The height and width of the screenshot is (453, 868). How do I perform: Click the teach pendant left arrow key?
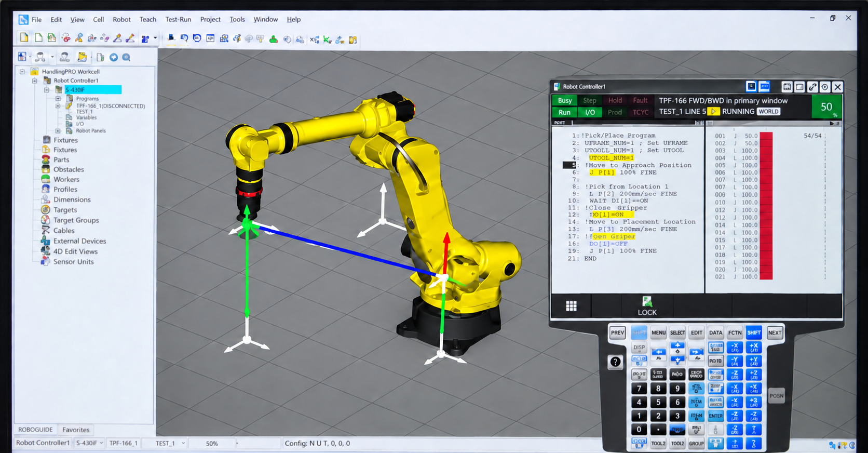(x=658, y=353)
